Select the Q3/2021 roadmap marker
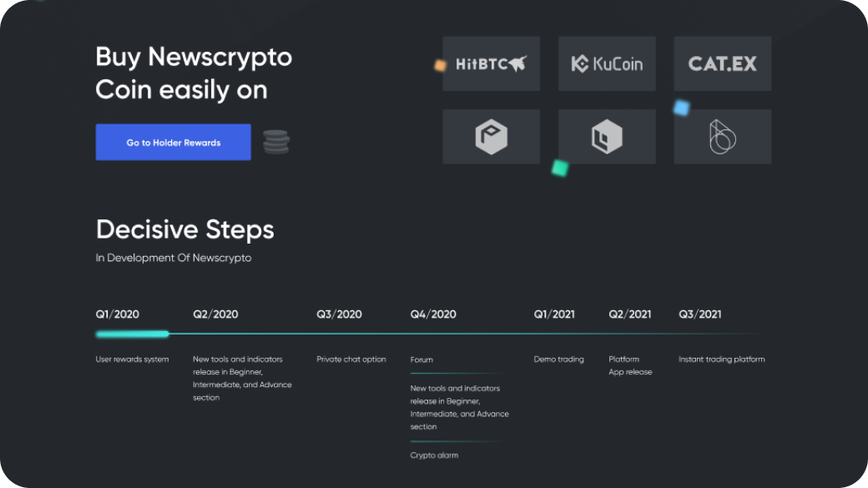The image size is (868, 488). [699, 314]
